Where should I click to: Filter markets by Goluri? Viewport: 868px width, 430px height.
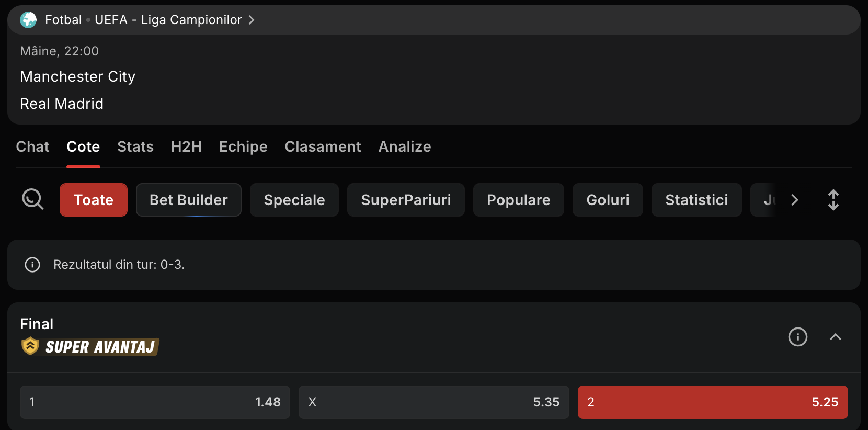[x=608, y=200]
